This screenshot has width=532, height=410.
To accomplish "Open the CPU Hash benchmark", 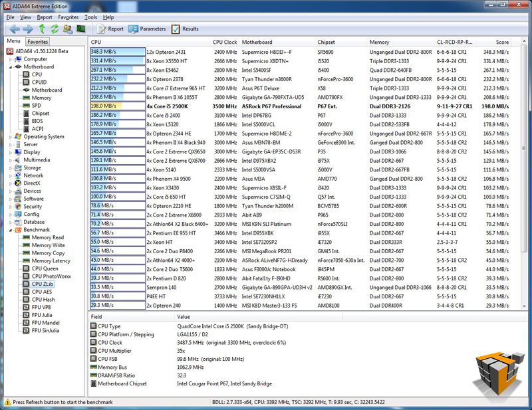I will click(43, 300).
